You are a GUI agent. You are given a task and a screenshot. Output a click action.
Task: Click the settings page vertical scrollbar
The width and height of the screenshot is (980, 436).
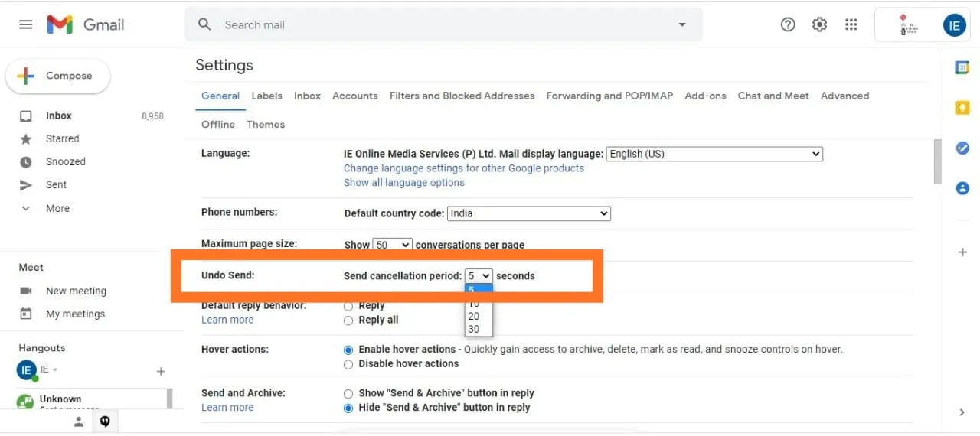[x=938, y=161]
